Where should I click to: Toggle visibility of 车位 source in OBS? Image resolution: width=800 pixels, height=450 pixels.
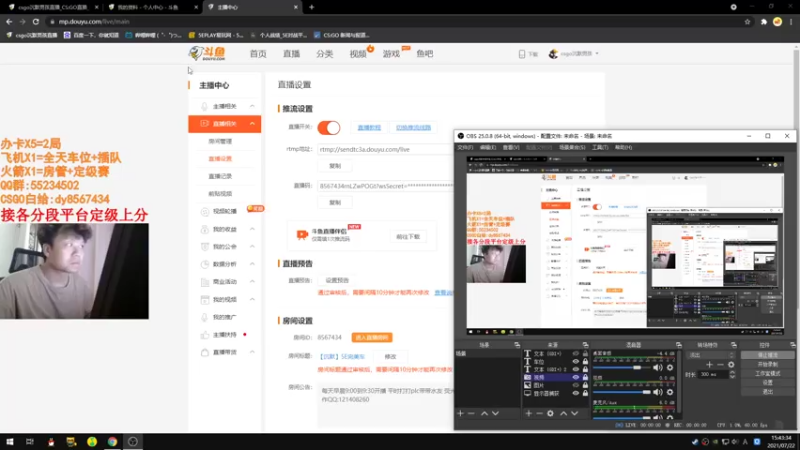pyautogui.click(x=576, y=361)
